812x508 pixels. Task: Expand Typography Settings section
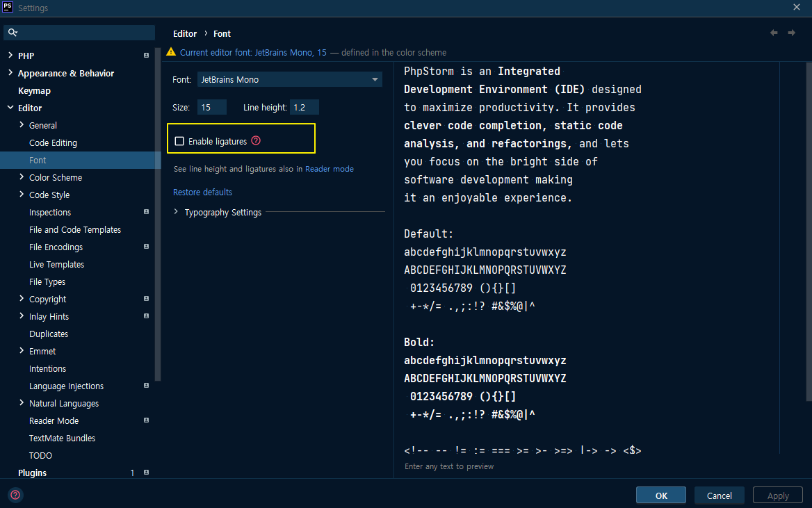point(176,212)
